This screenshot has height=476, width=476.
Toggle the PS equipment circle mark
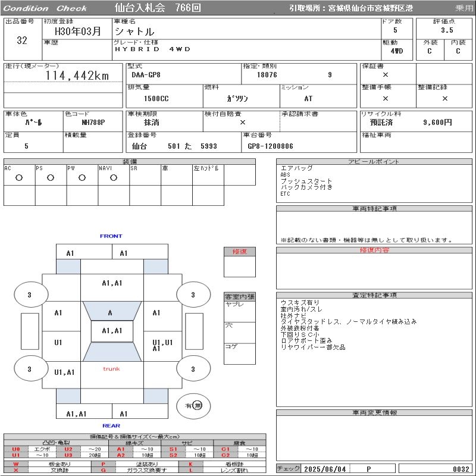click(51, 178)
